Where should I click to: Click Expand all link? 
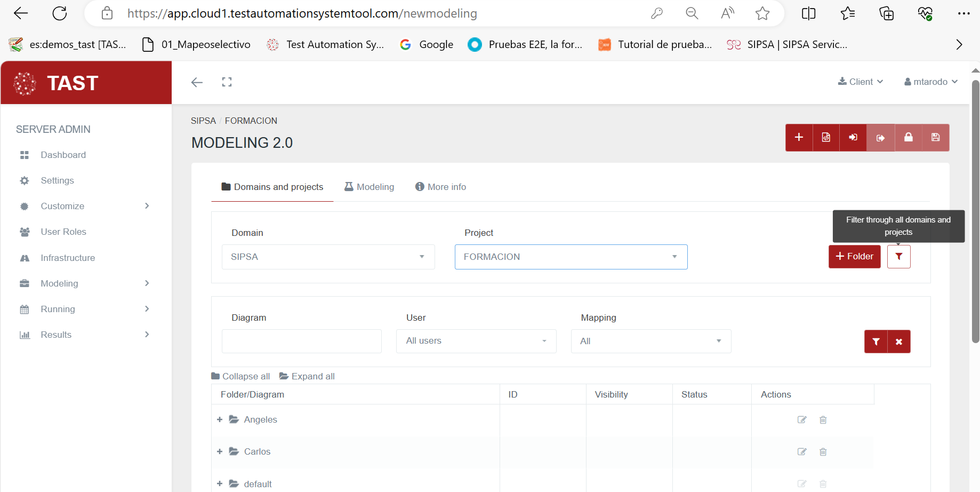coord(307,376)
